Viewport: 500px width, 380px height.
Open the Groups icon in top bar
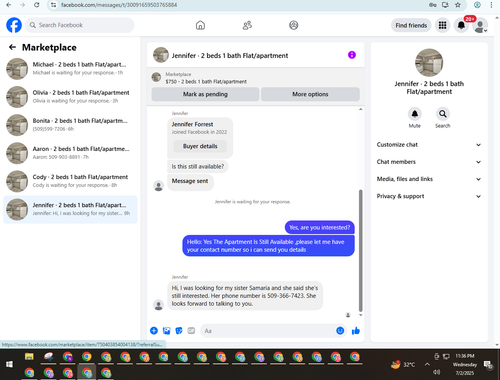point(294,25)
